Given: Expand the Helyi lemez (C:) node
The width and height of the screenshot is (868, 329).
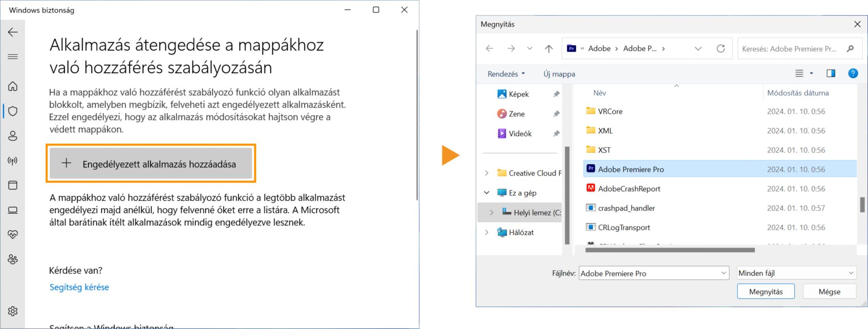Looking at the screenshot, I should click(x=492, y=212).
